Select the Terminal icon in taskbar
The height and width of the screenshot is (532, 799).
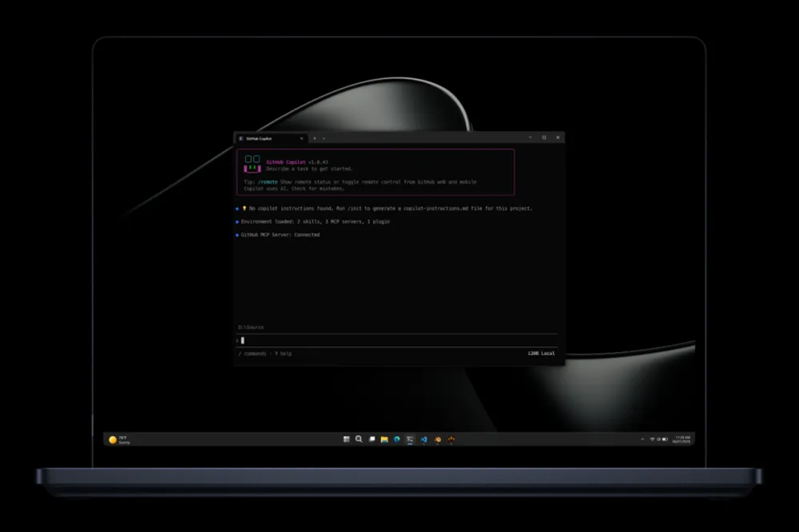tap(410, 439)
